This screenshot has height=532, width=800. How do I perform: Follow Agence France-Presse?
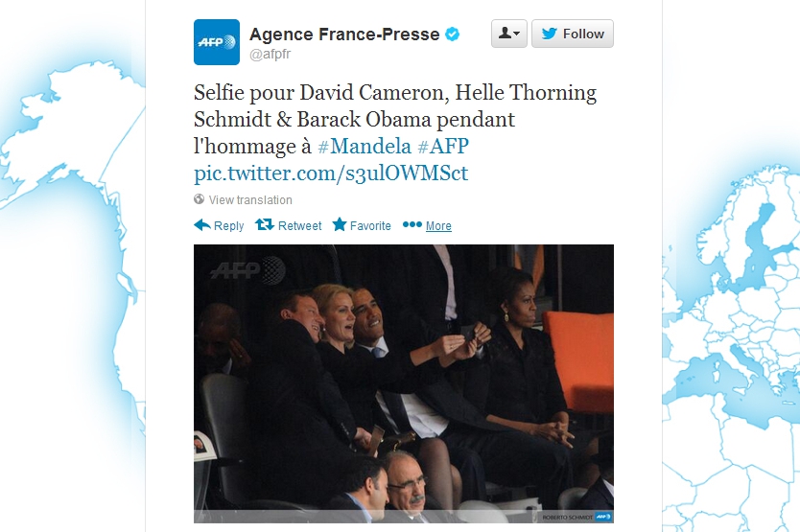573,34
